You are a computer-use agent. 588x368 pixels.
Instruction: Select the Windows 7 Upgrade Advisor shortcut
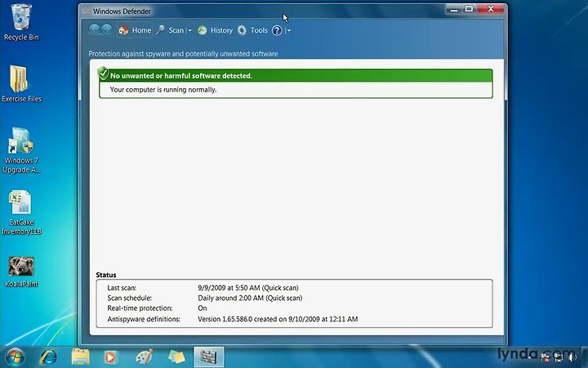click(21, 150)
